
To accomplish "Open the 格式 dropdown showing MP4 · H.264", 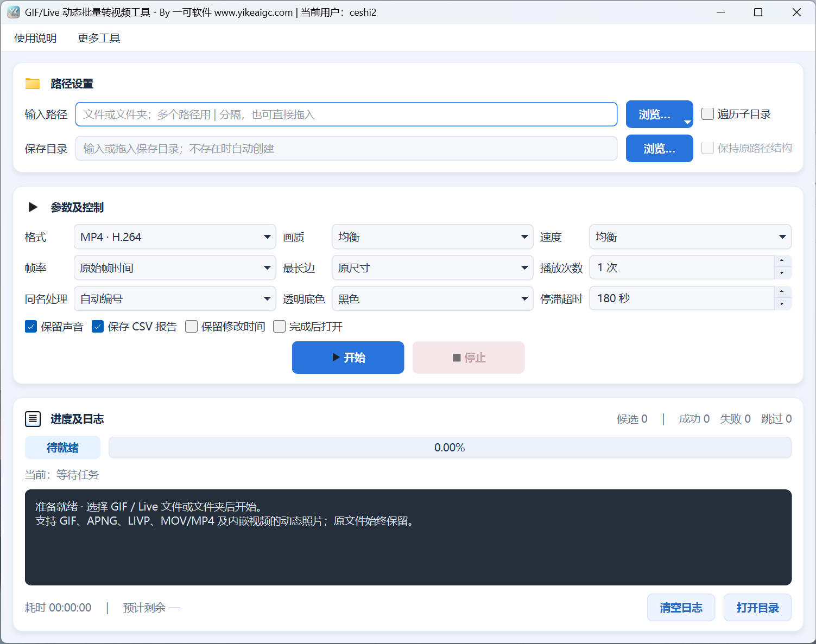I will (175, 237).
